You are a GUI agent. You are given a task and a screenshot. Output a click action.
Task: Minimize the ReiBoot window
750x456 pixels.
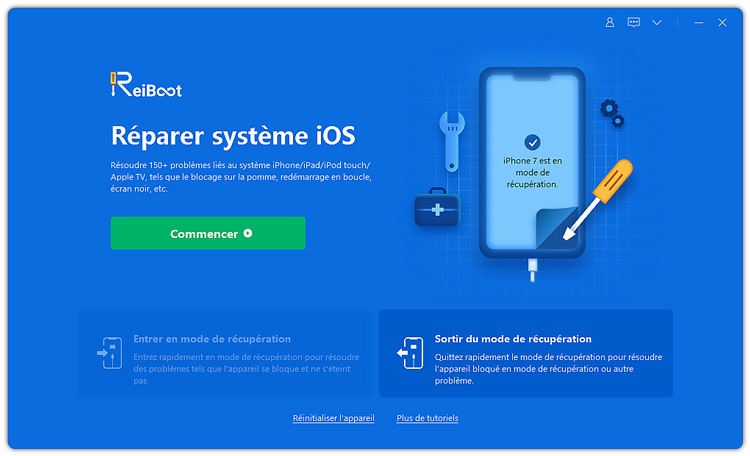click(x=698, y=22)
